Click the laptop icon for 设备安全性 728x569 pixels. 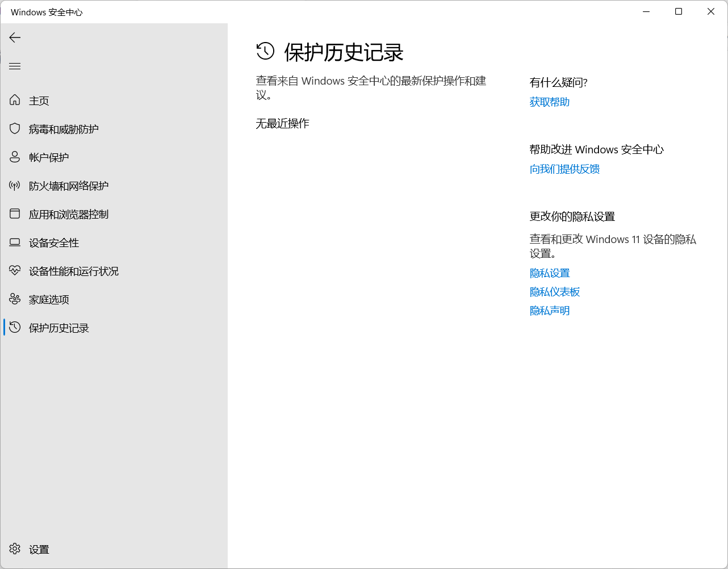coord(15,242)
